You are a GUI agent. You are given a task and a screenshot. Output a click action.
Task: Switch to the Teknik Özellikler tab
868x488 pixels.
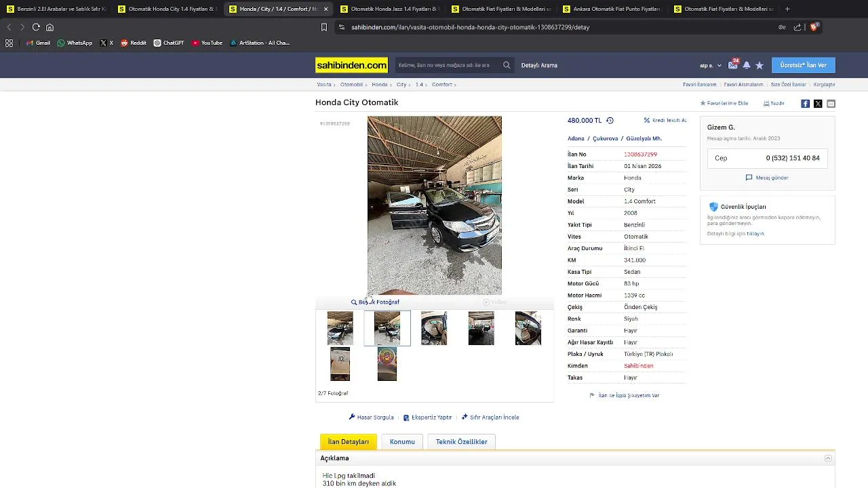pyautogui.click(x=461, y=442)
